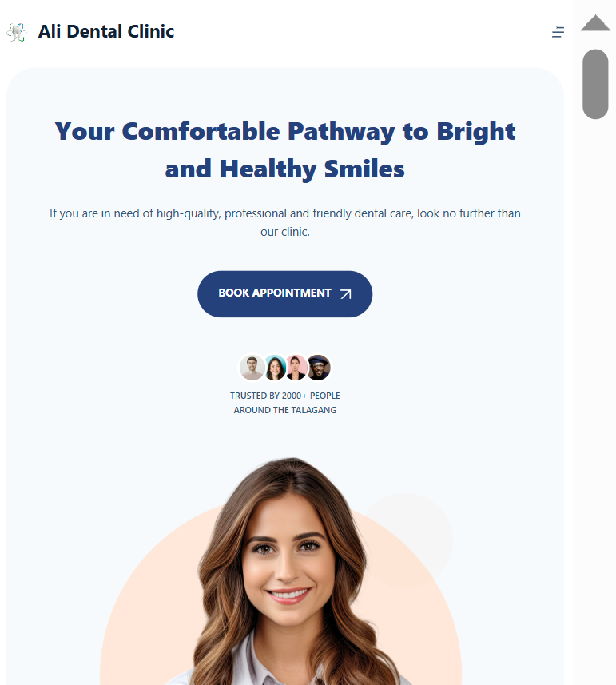Select the pink-background woman's avatar

tap(296, 368)
